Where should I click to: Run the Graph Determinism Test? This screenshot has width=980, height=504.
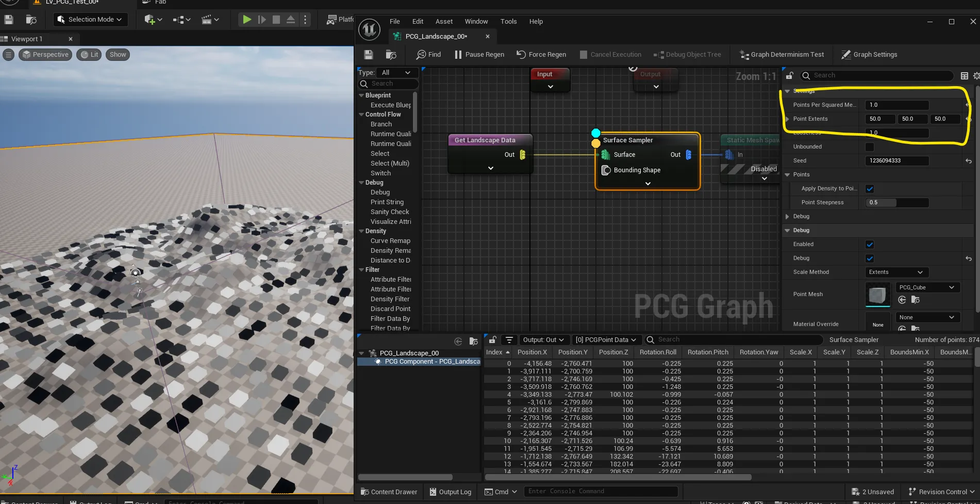782,55
